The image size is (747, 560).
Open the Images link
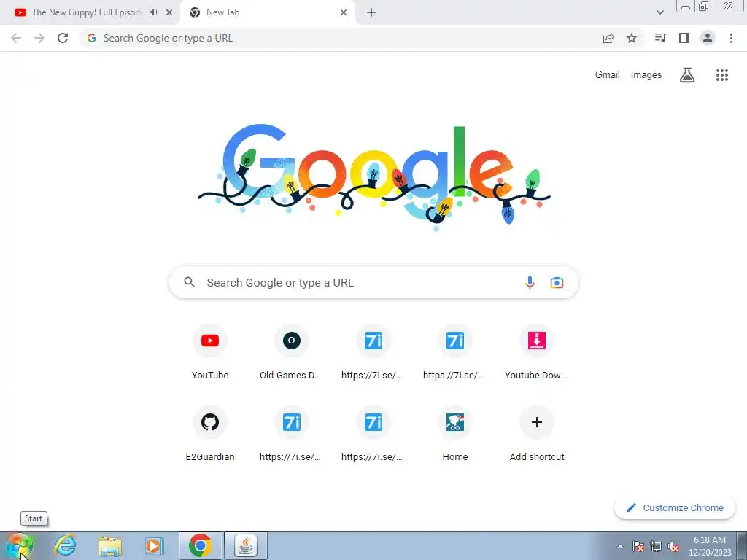coord(646,75)
